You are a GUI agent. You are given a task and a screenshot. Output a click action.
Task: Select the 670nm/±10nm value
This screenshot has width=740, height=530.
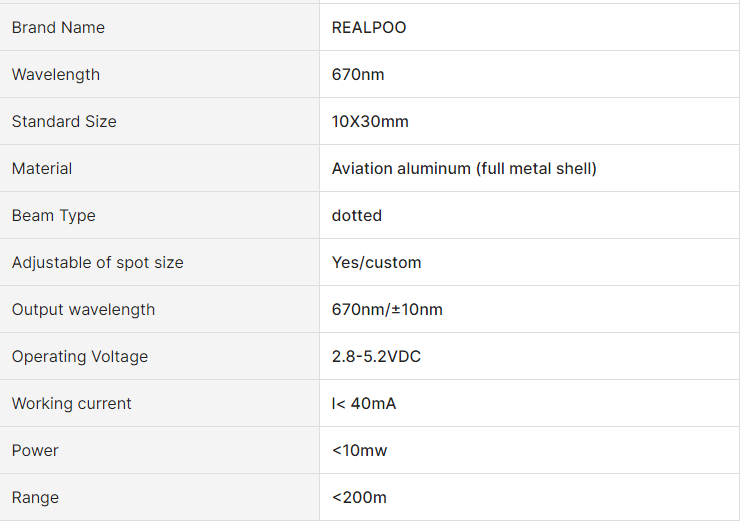tap(387, 310)
